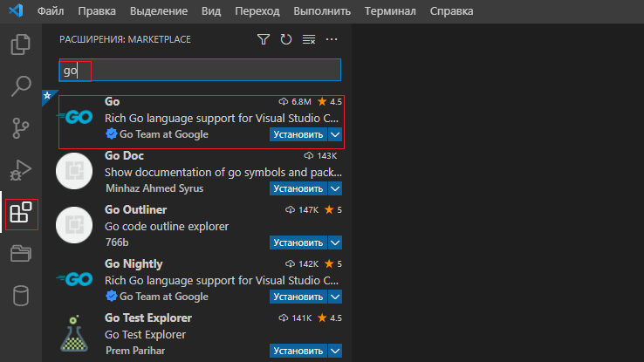Click the Go Nightly extension logo

click(74, 279)
